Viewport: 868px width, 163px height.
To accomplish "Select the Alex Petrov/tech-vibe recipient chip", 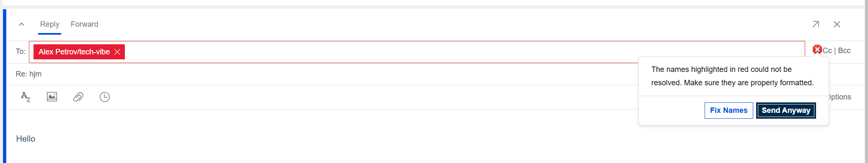I will (x=74, y=52).
